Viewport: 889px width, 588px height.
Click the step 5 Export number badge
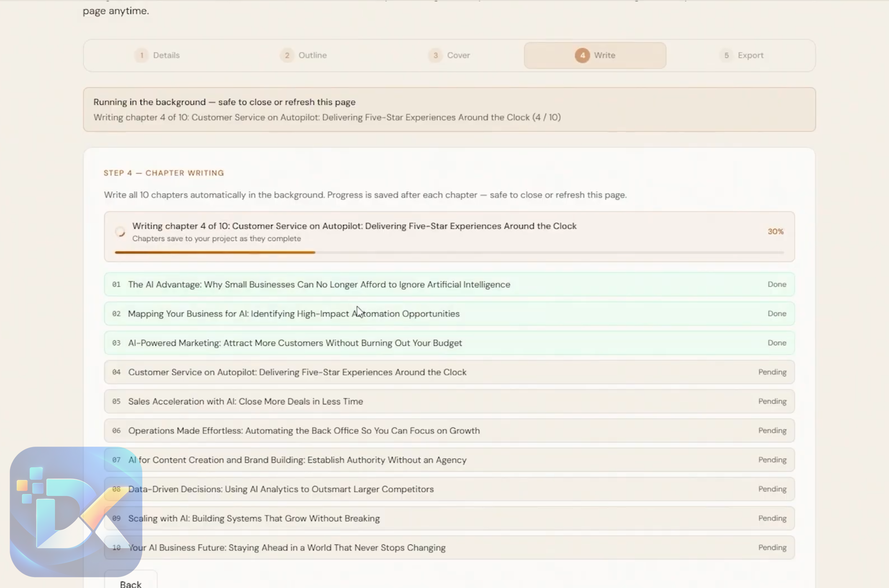(x=726, y=55)
